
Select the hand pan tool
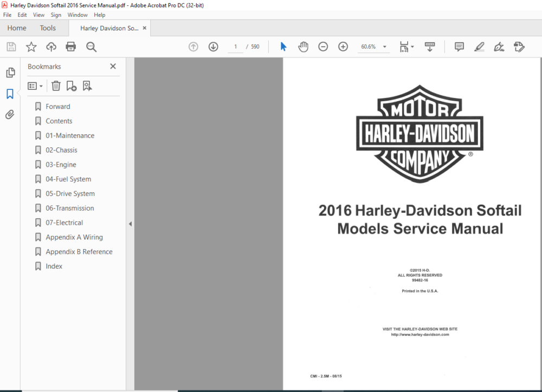coord(303,47)
